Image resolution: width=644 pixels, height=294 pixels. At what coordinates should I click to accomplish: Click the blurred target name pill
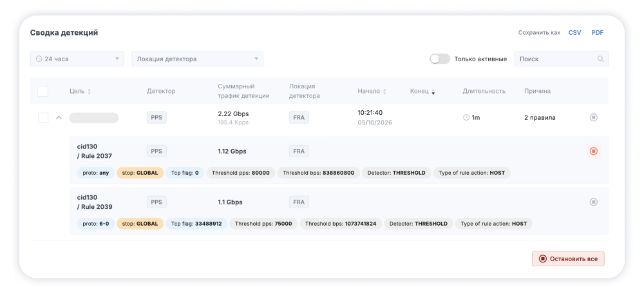coord(93,118)
